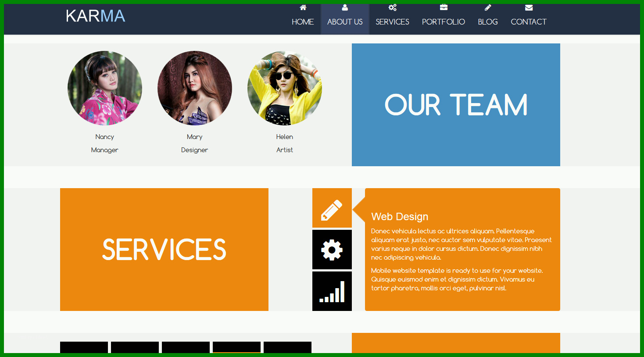
Task: Click the SERVICES orange banner
Action: tap(164, 250)
